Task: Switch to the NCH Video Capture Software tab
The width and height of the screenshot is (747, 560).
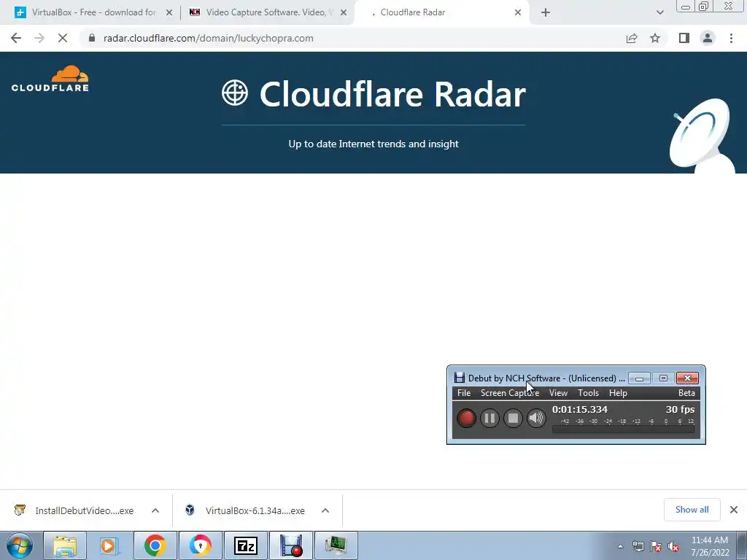Action: pos(267,12)
